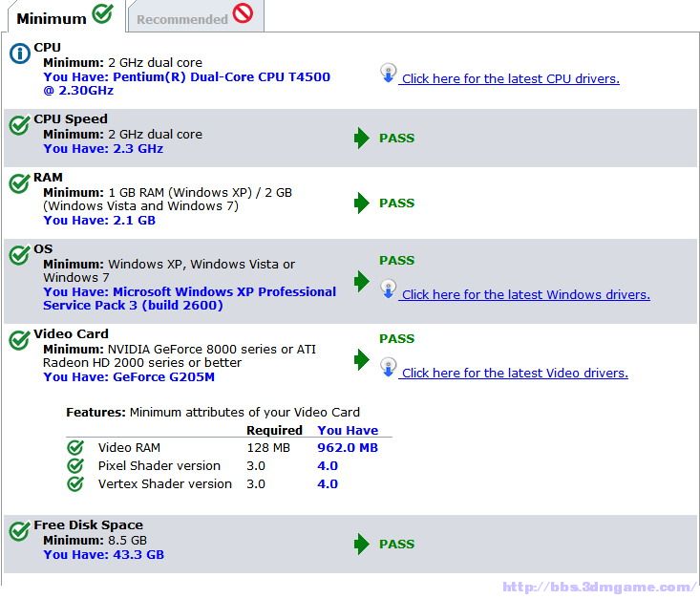
Task: Click the green arrow in Video Card row
Action: [x=361, y=359]
